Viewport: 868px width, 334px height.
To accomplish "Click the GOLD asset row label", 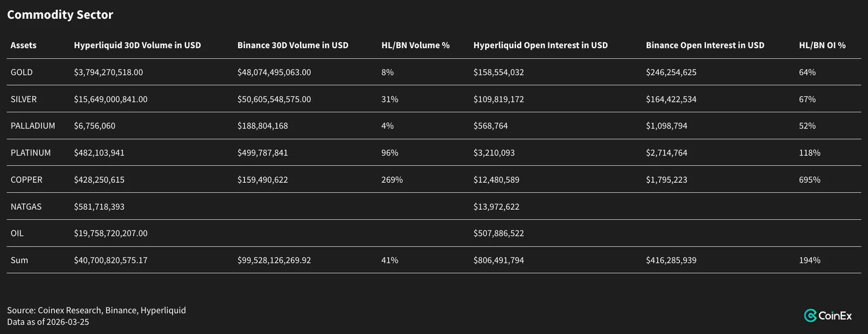I will 22,72.
